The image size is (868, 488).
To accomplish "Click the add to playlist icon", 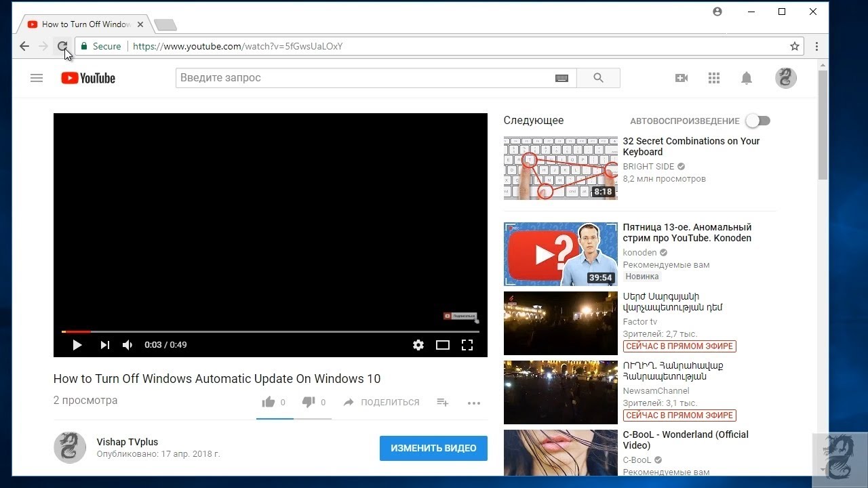I will [443, 402].
